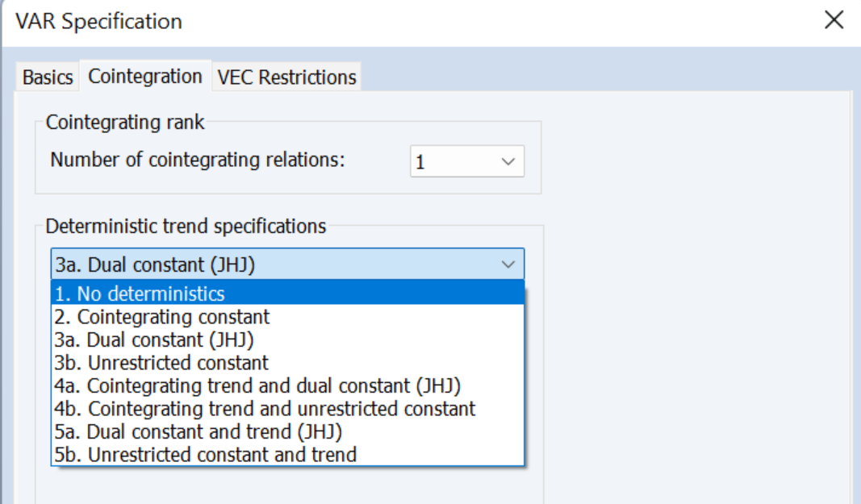Close the VAR Specification dialog

tap(834, 20)
